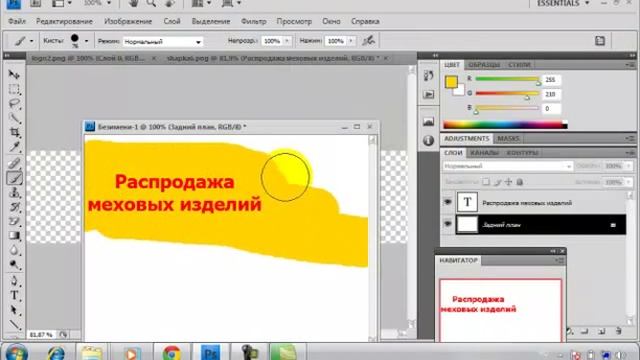Image resolution: width=640 pixels, height=360 pixels.
Task: Open the brush preset picker dropdown
Action: click(x=86, y=41)
